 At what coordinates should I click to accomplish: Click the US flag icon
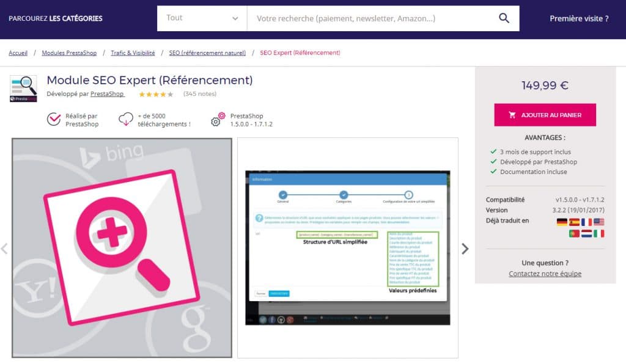coord(599,222)
